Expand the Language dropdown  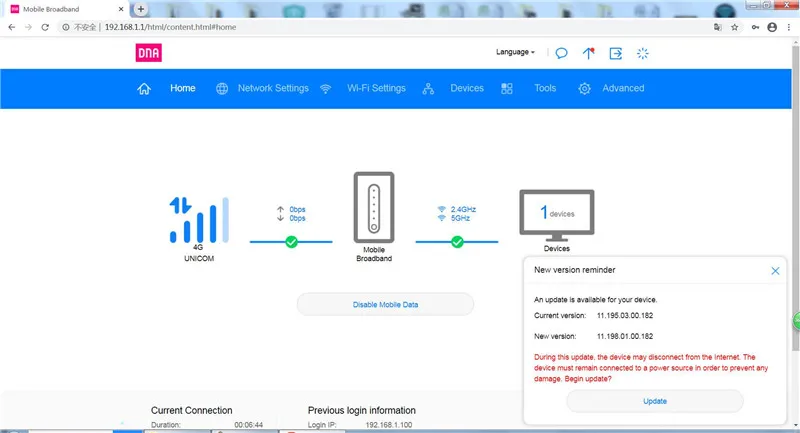pyautogui.click(x=515, y=52)
